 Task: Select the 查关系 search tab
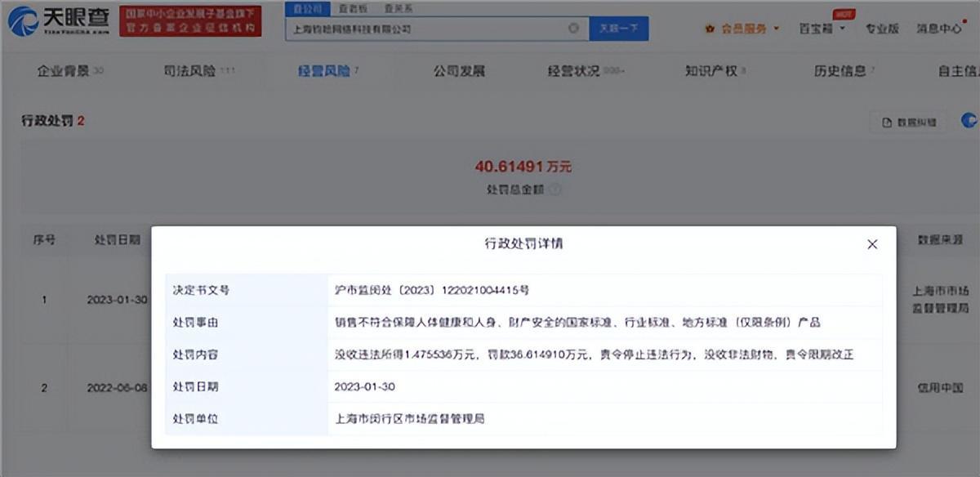[x=398, y=8]
